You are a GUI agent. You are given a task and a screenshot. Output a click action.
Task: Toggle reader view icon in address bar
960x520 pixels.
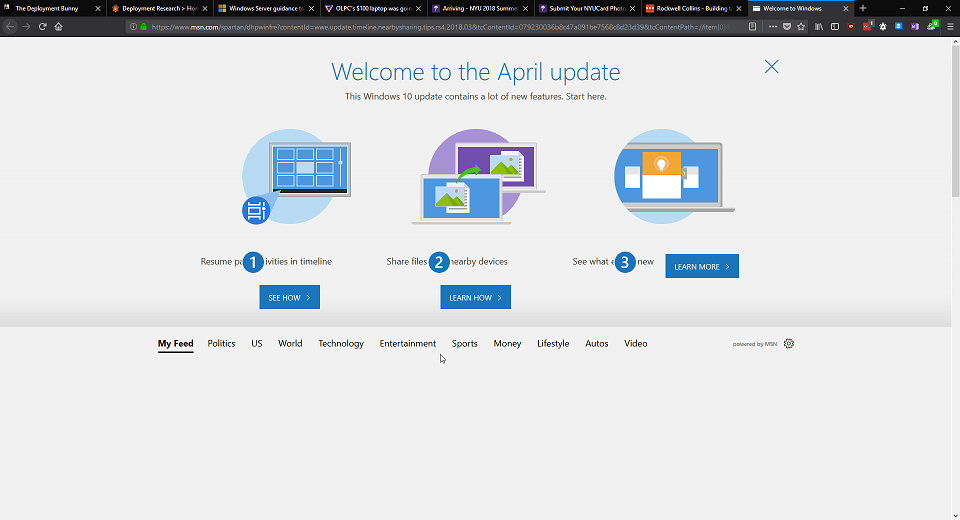(752, 26)
